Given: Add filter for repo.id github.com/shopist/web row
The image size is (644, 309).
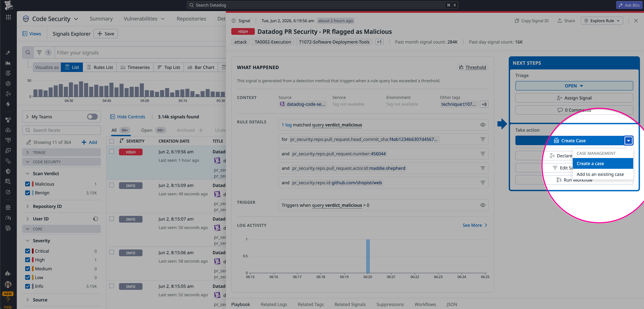Looking at the screenshot, I should [x=482, y=183].
